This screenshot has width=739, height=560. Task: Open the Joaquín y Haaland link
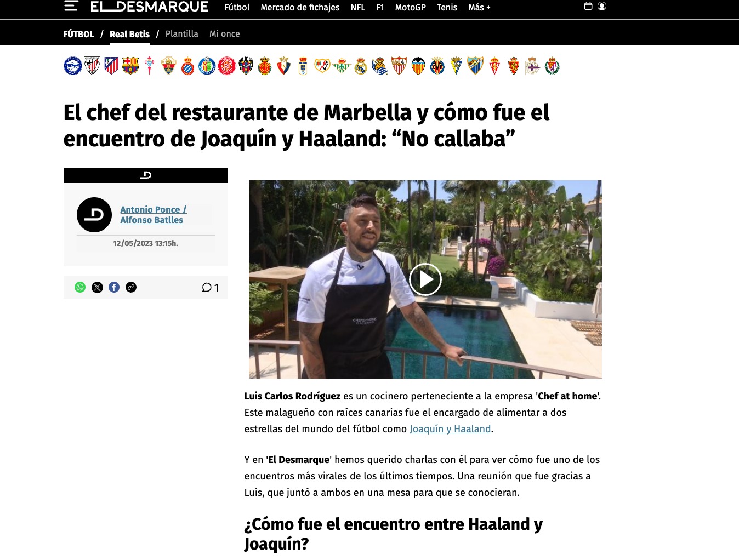point(450,429)
